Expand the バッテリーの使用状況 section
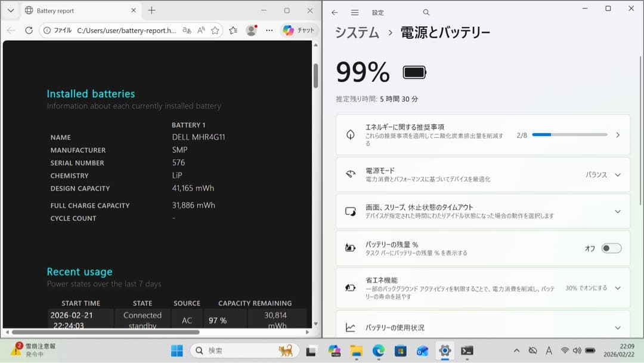Viewport: 644px width, 363px height. pyautogui.click(x=618, y=327)
